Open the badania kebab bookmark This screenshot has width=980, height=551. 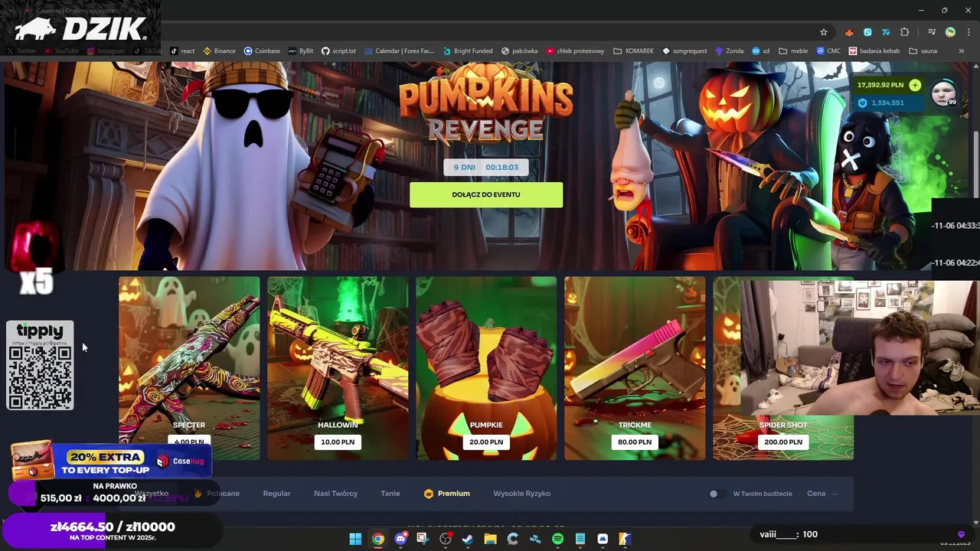point(874,51)
